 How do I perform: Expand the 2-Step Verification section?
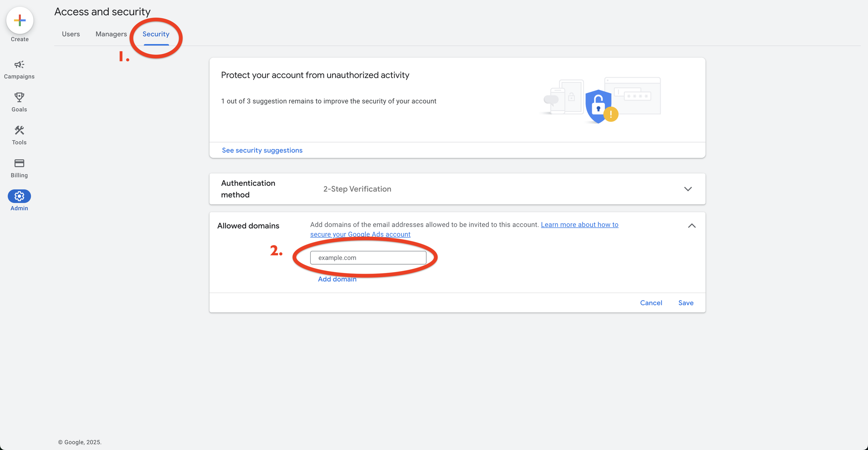[x=688, y=189]
